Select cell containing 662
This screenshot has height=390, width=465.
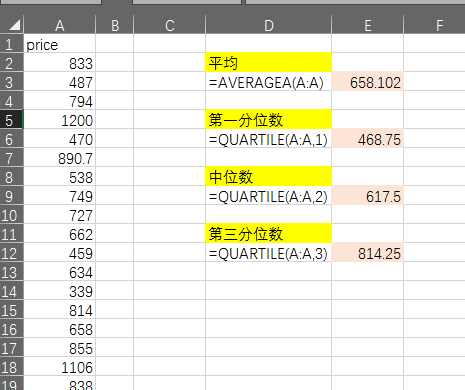pyautogui.click(x=60, y=233)
